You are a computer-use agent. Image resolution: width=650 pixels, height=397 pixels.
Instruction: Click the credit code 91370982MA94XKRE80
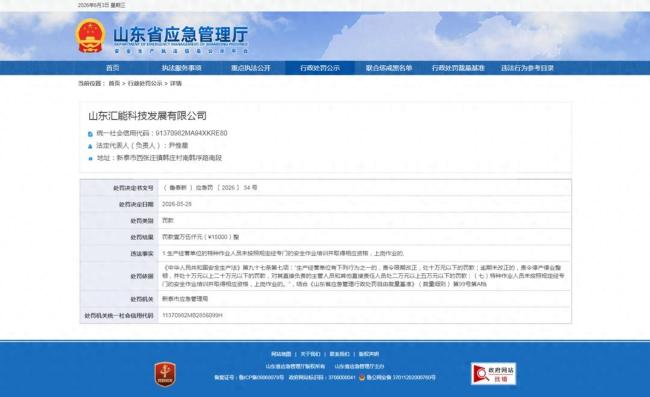(x=191, y=133)
